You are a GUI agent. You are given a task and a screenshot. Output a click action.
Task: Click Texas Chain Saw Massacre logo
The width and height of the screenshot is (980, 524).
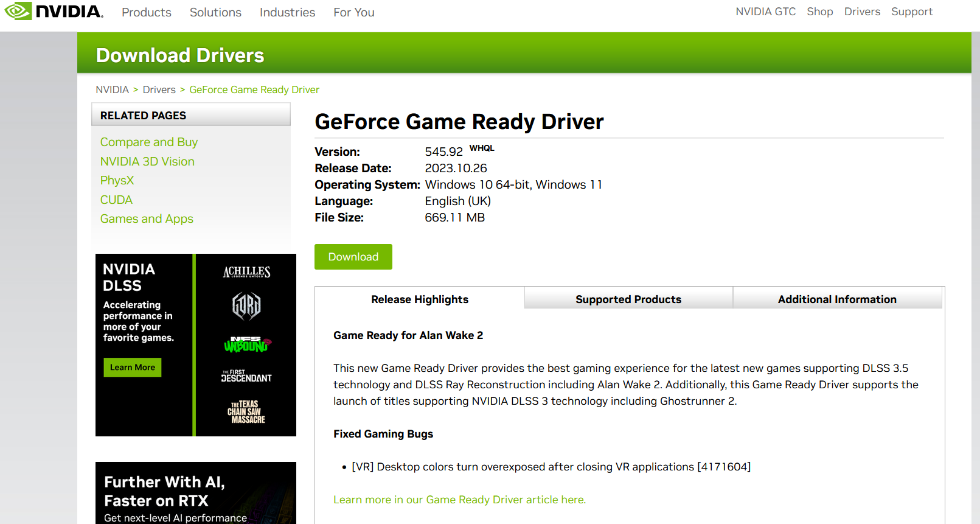tap(246, 412)
